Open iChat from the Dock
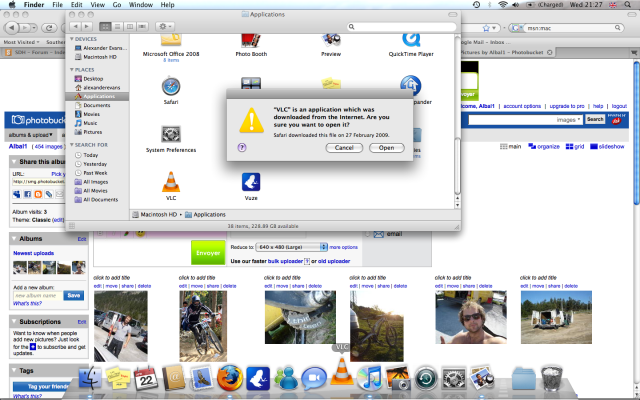This screenshot has width=640, height=400. click(313, 379)
